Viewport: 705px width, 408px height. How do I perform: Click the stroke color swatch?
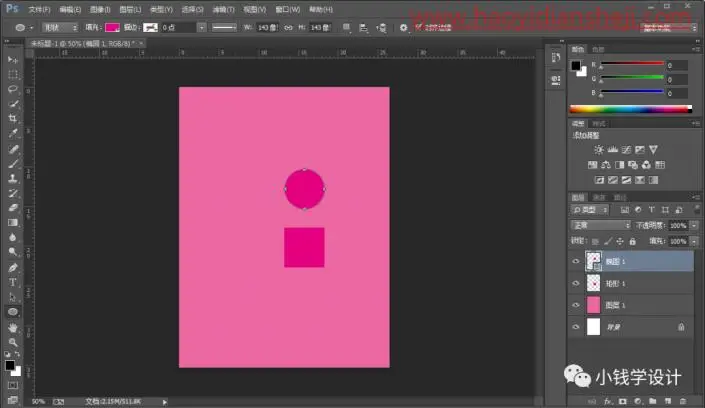click(150, 27)
